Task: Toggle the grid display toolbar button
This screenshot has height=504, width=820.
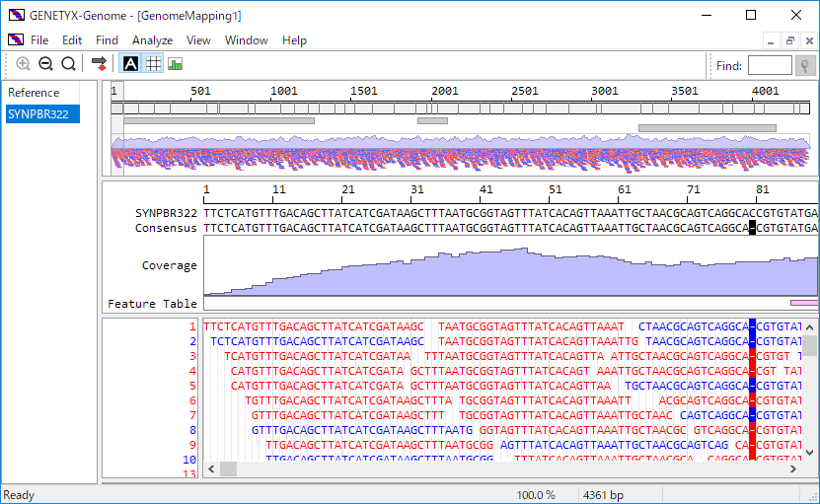Action: click(153, 64)
